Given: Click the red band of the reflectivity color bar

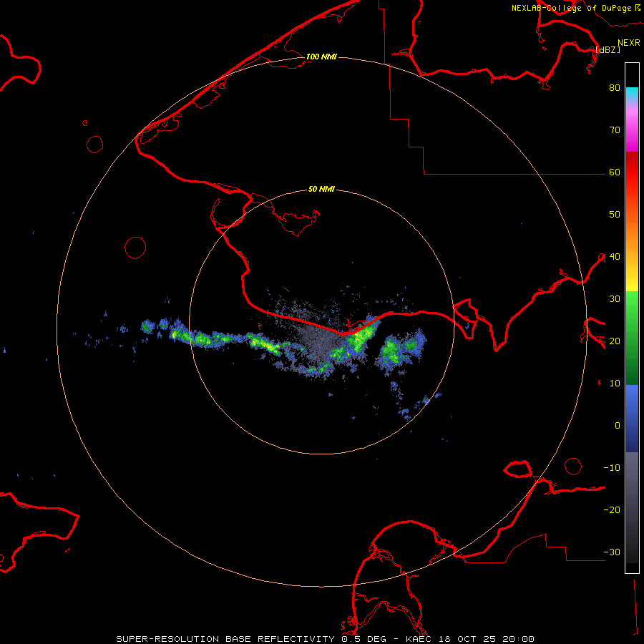Looking at the screenshot, I should 632,168.
